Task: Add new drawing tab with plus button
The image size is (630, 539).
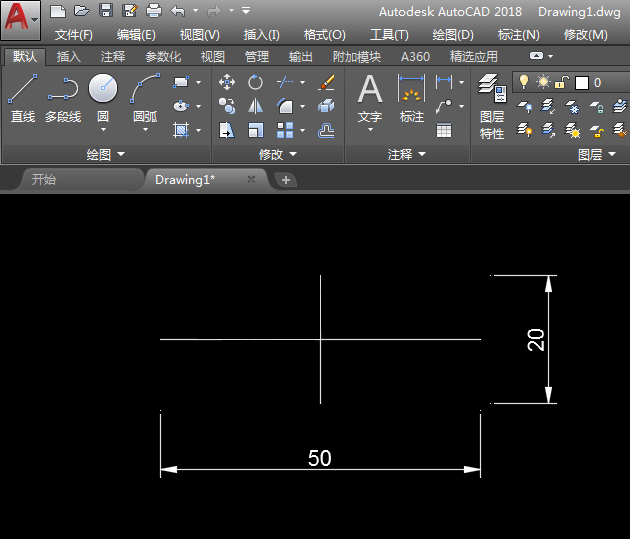Action: (x=286, y=180)
